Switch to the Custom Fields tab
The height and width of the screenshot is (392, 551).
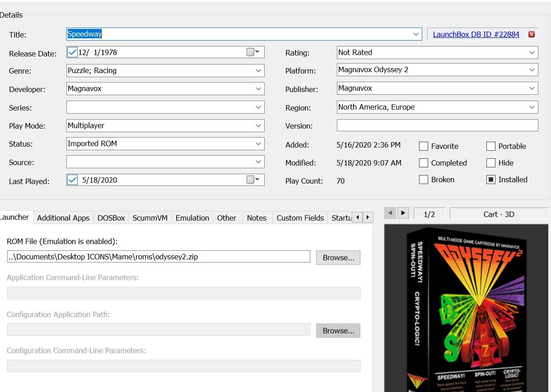(x=300, y=218)
